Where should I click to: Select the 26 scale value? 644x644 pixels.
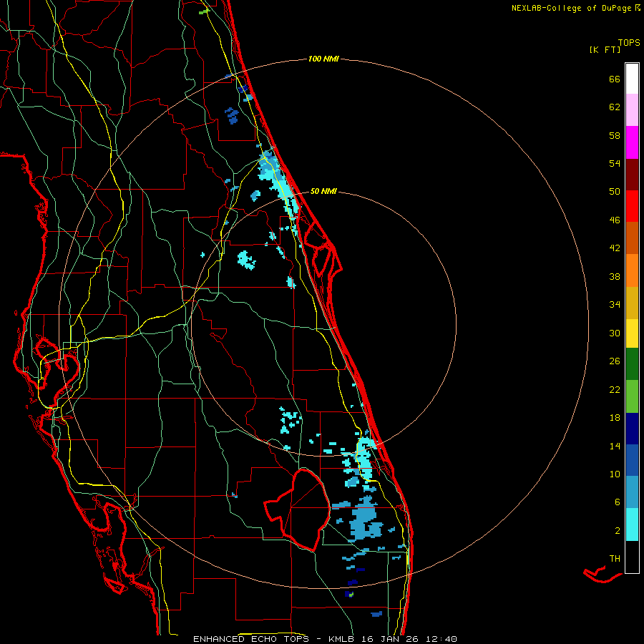615,361
